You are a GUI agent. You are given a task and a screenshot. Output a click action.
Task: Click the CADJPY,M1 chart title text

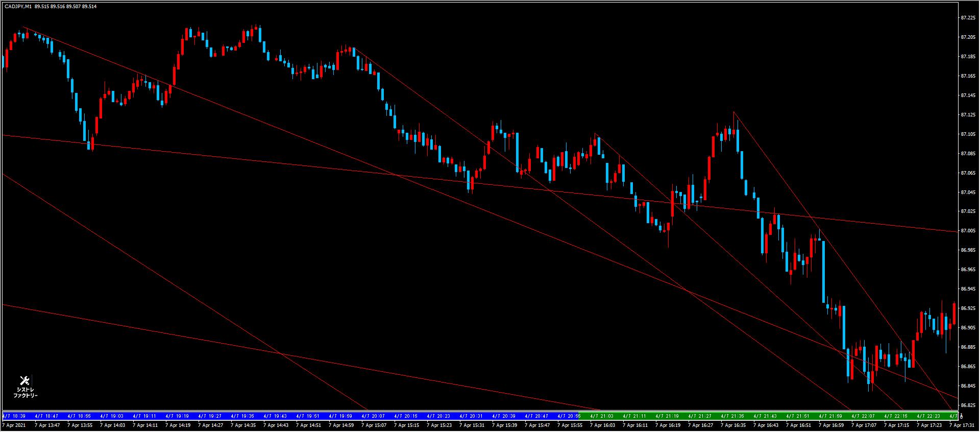[x=18, y=6]
